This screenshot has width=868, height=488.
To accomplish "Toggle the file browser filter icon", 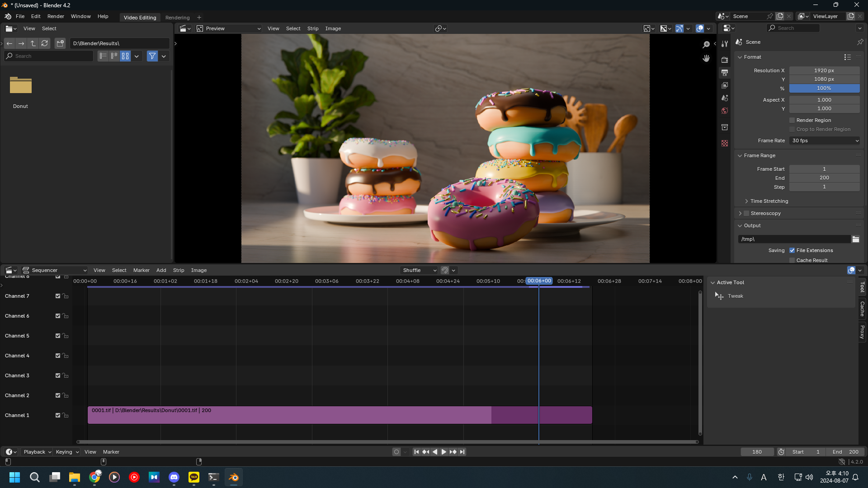I will pyautogui.click(x=152, y=56).
